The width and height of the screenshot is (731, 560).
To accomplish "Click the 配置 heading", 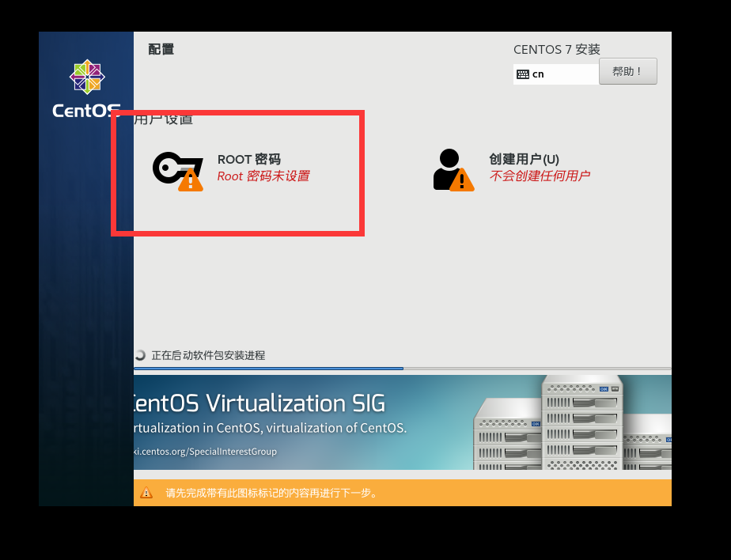I will [161, 49].
